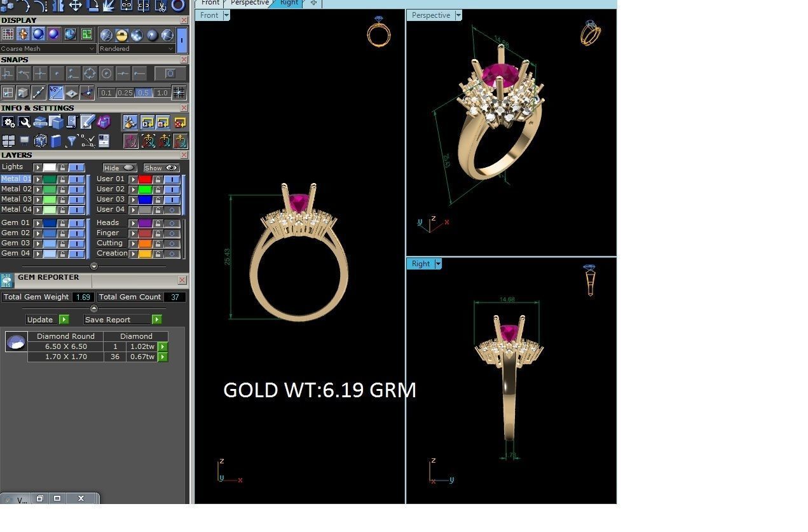Select the gold rendered sphere material icon
This screenshot has height=532, width=808.
tap(121, 35)
